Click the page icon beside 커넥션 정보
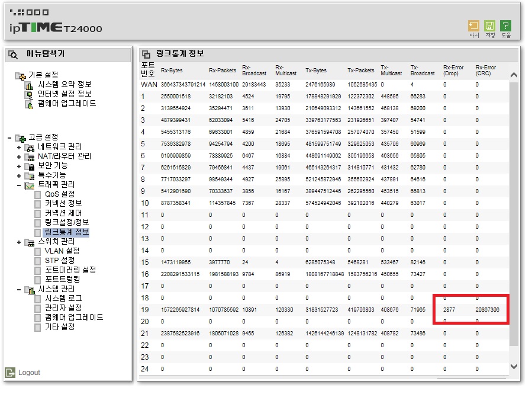 [x=38, y=204]
